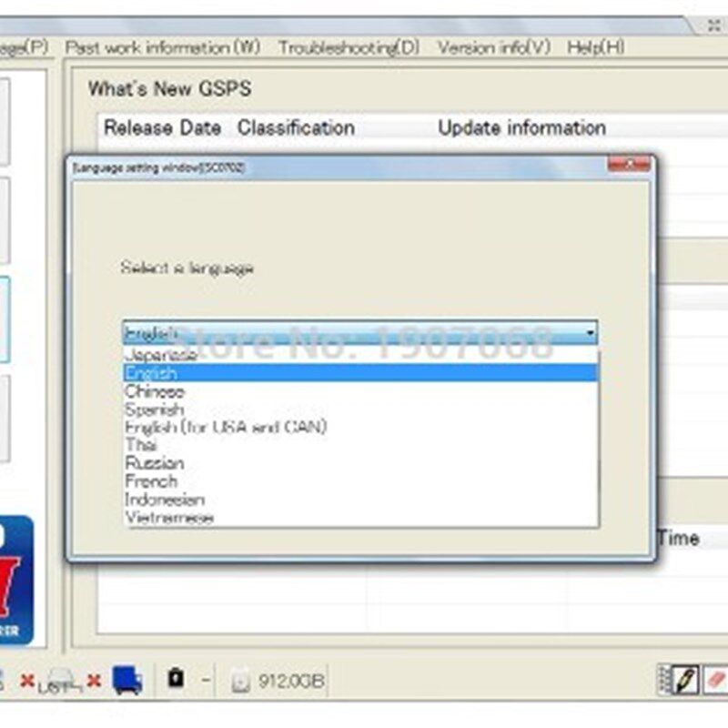Select Russian in the language list
The image size is (728, 728).
coord(157,463)
